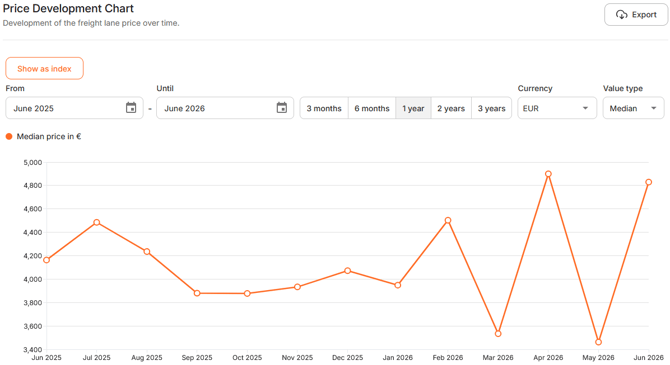
Task: Open the From date calendar icon
Action: click(x=131, y=108)
